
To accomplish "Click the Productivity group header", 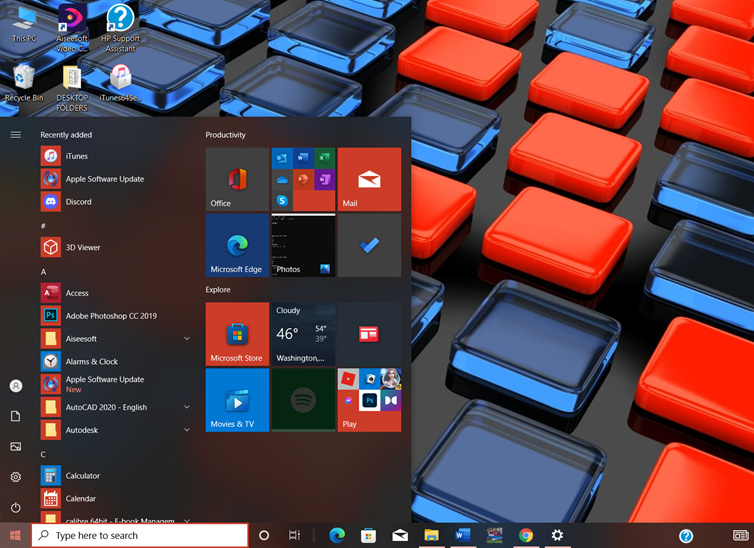I will [x=226, y=135].
